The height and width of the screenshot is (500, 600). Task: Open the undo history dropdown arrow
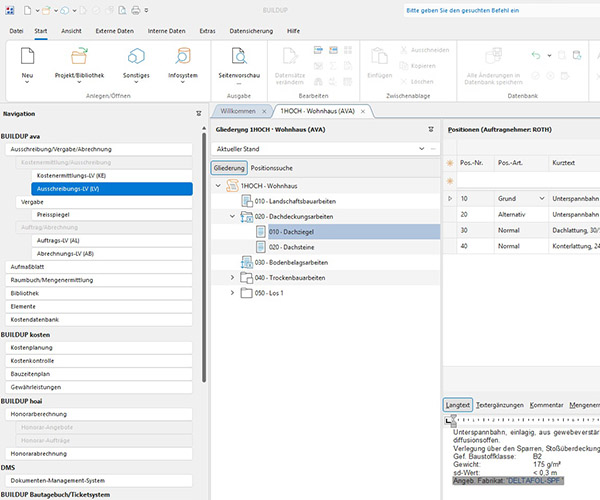click(x=549, y=55)
